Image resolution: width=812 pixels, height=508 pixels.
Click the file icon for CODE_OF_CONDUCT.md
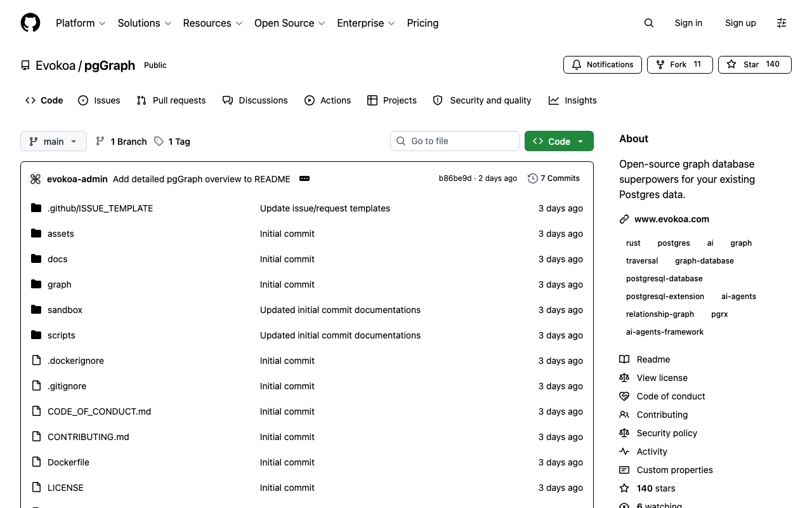(x=36, y=411)
